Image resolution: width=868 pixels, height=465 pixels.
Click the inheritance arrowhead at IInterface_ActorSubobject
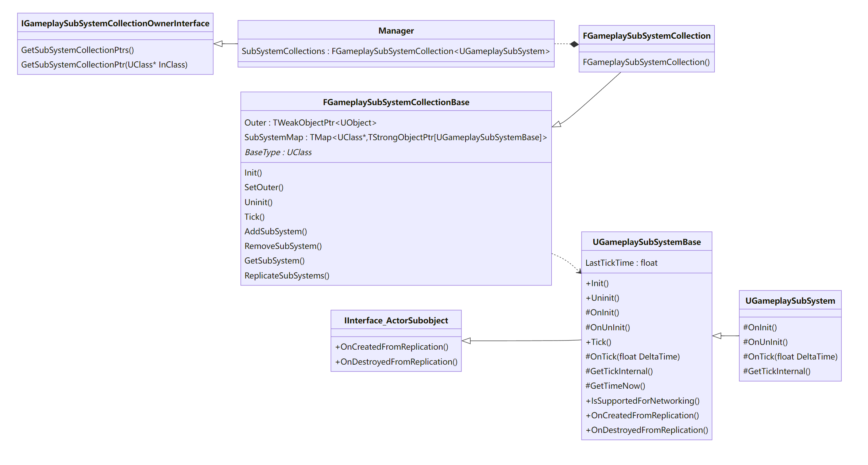[466, 341]
